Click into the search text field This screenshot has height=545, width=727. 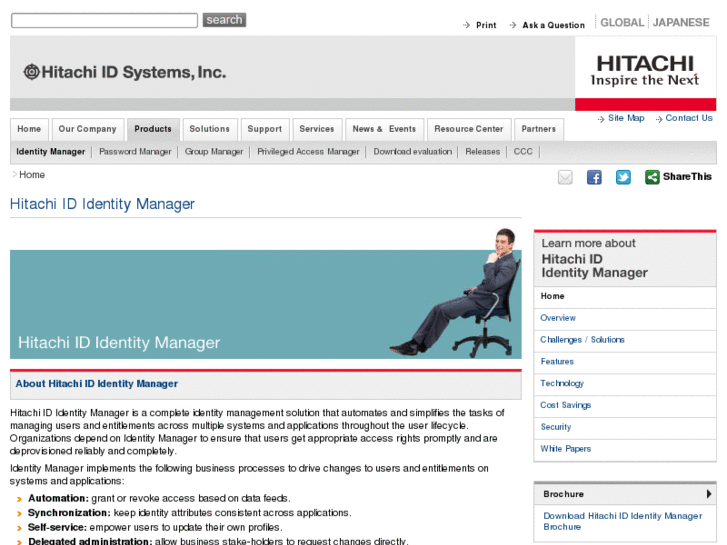[104, 20]
